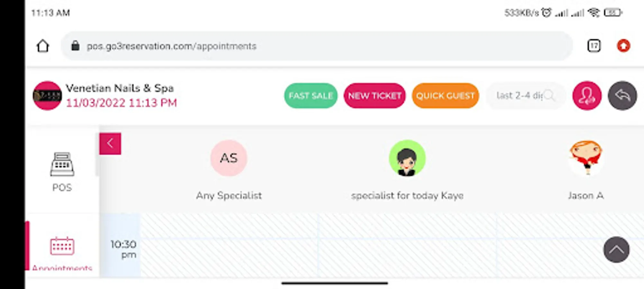Click the 10:30 pm slot under Any Specialist
This screenshot has width=644, height=289.
229,249
